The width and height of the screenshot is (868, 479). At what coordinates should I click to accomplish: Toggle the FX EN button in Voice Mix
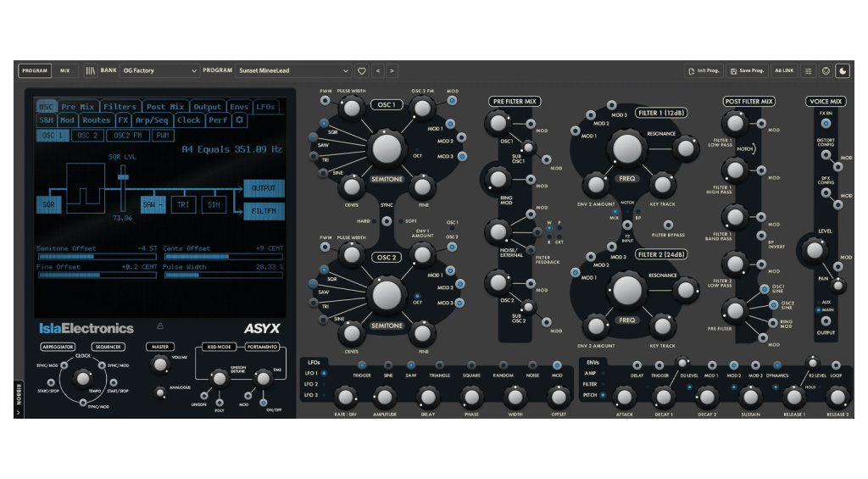pyautogui.click(x=826, y=124)
